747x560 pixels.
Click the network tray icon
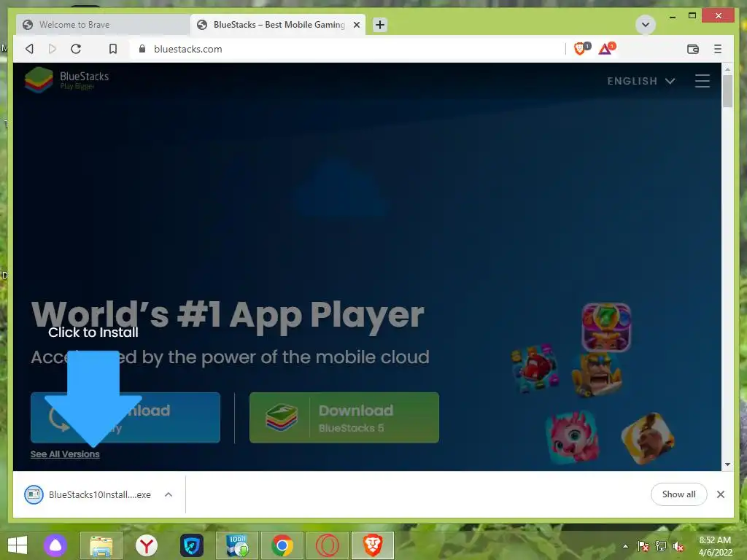(x=661, y=546)
